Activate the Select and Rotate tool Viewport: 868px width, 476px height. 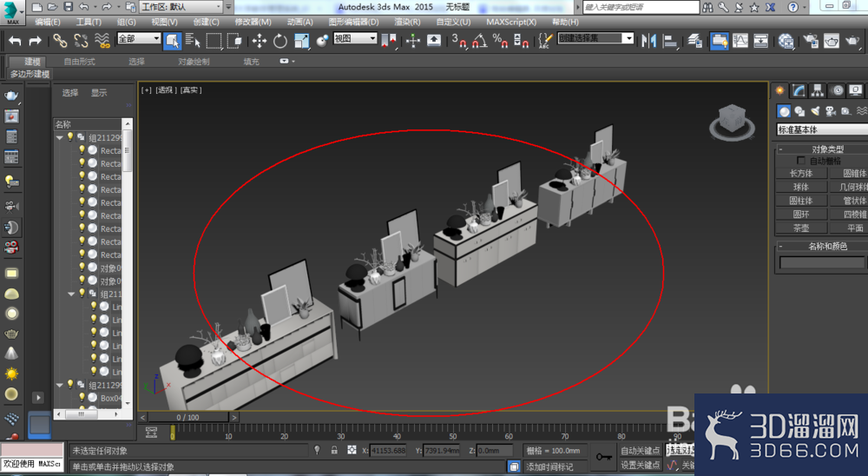coord(280,41)
